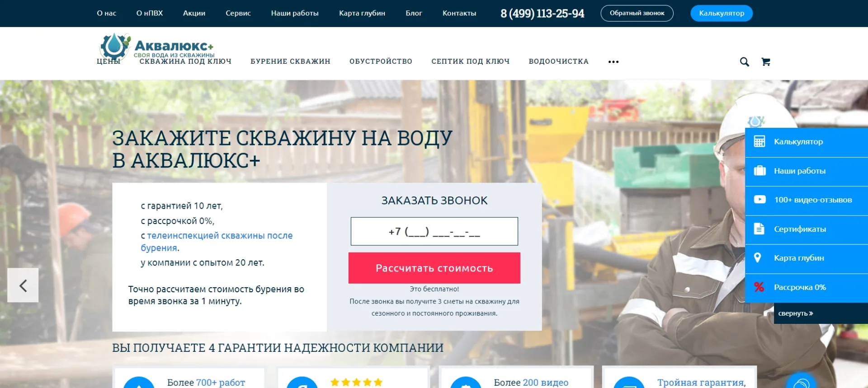Click the document icon for Сертификаты
This screenshot has width=868, height=388.
click(x=759, y=229)
